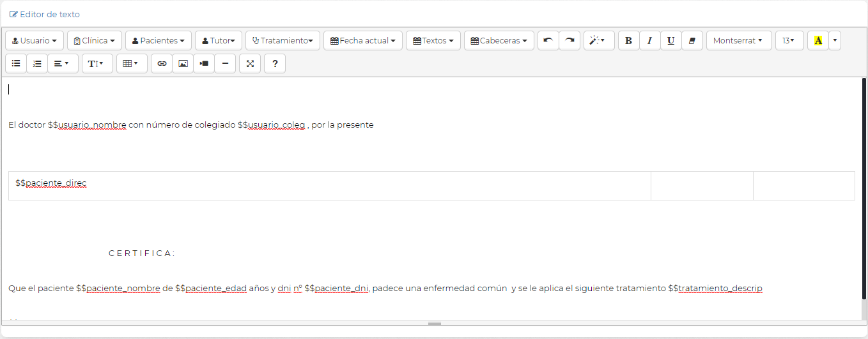
Task: Insert a horizontal rule line
Action: (x=225, y=64)
